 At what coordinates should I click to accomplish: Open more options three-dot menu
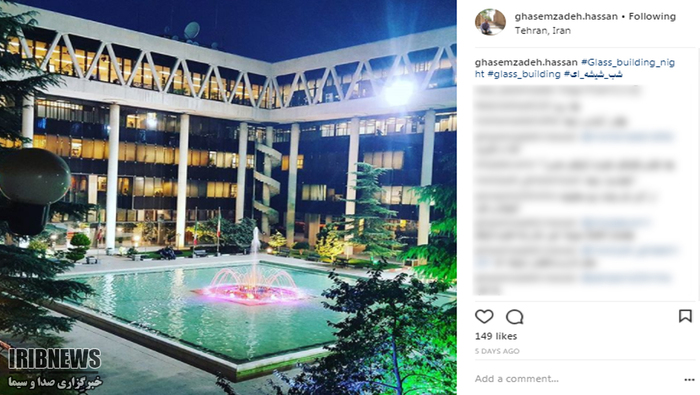click(689, 379)
